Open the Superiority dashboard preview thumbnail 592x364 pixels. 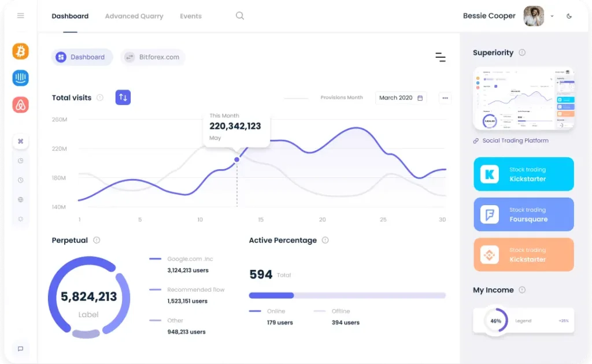[x=524, y=99]
